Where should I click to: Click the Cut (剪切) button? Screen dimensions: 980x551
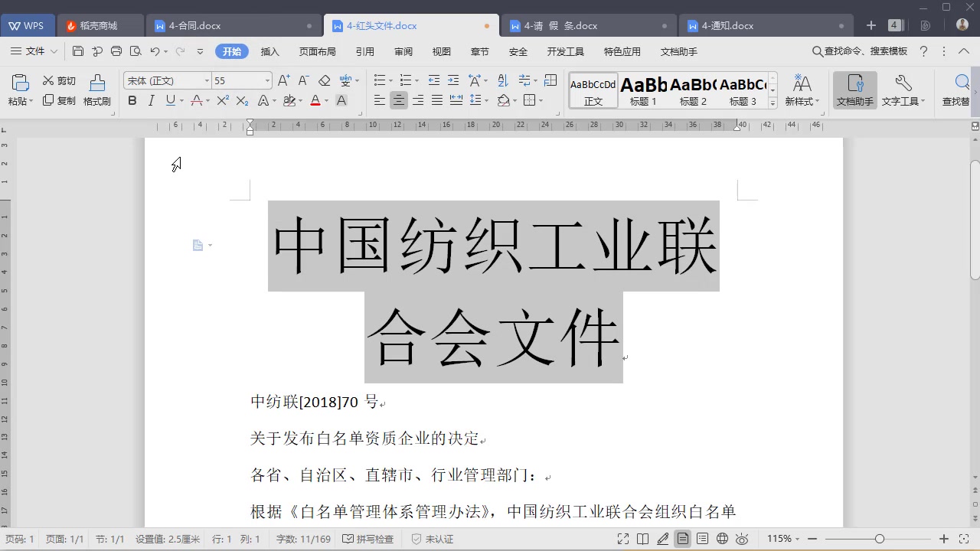click(59, 80)
